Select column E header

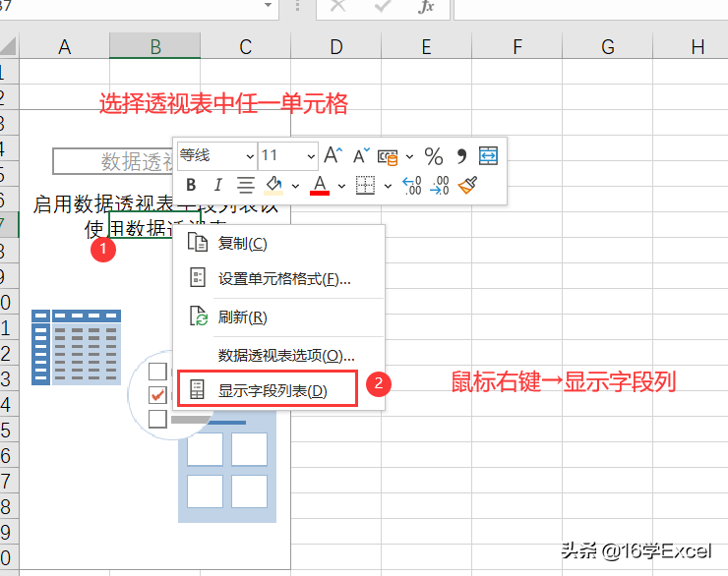427,46
